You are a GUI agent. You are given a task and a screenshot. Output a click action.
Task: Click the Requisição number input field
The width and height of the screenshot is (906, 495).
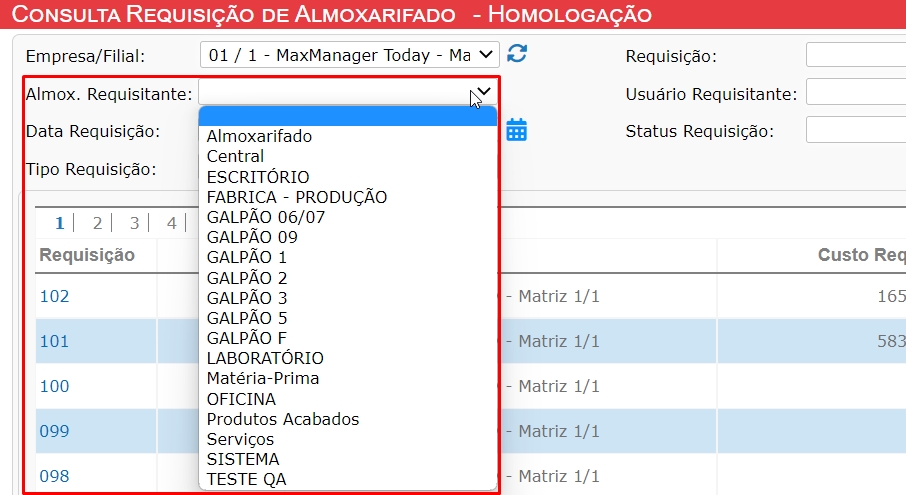coord(856,55)
